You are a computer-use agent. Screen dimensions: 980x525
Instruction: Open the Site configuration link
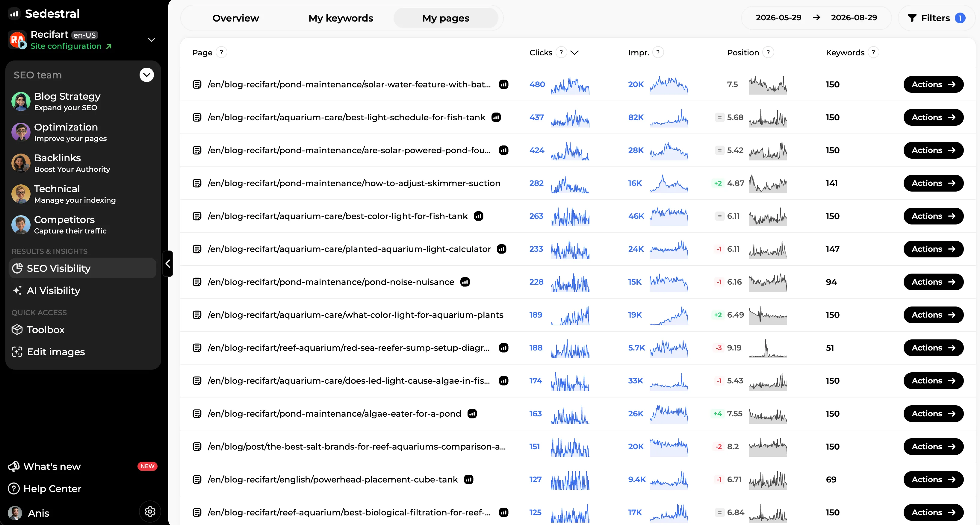71,46
